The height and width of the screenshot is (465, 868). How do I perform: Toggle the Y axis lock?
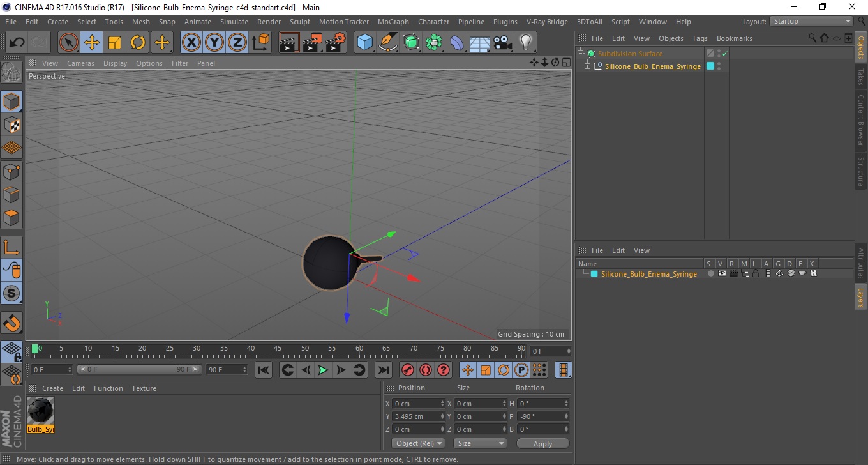pyautogui.click(x=214, y=43)
